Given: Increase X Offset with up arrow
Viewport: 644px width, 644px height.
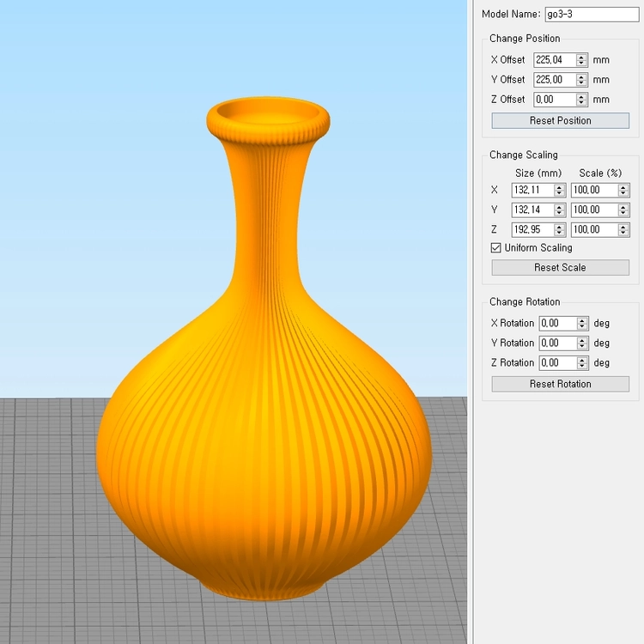Looking at the screenshot, I should pyautogui.click(x=581, y=57).
